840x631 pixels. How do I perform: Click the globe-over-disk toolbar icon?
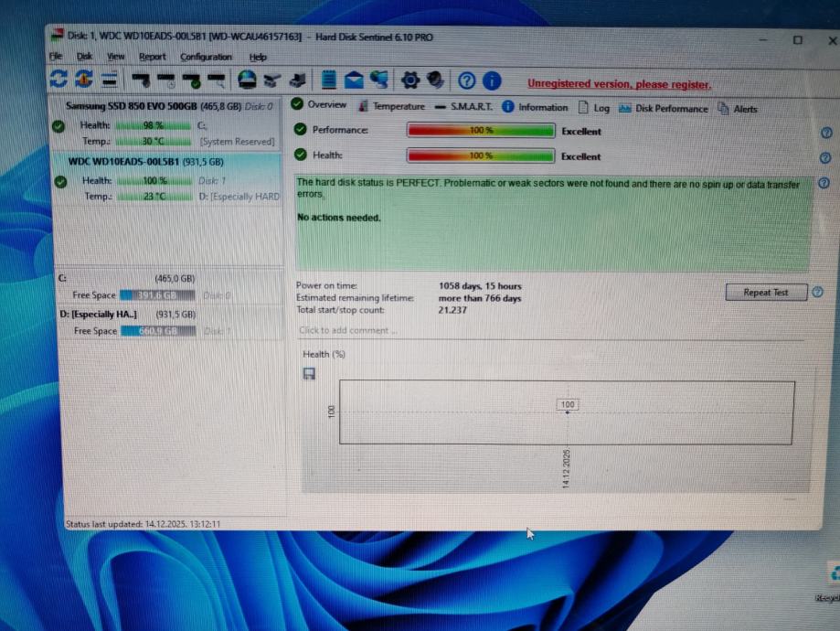(x=247, y=80)
